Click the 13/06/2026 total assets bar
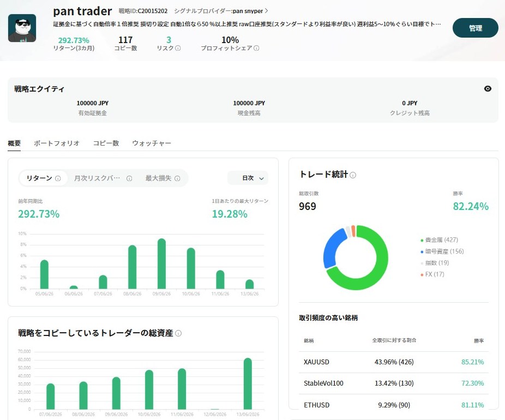 [x=248, y=383]
